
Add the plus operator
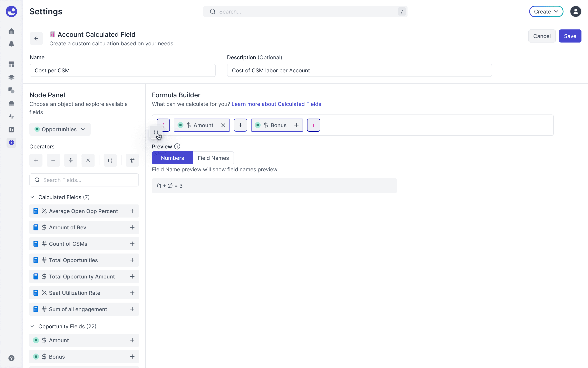36,160
